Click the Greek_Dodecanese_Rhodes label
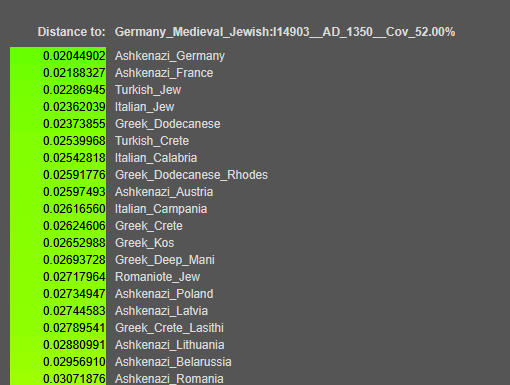This screenshot has height=385, width=510. [191, 175]
